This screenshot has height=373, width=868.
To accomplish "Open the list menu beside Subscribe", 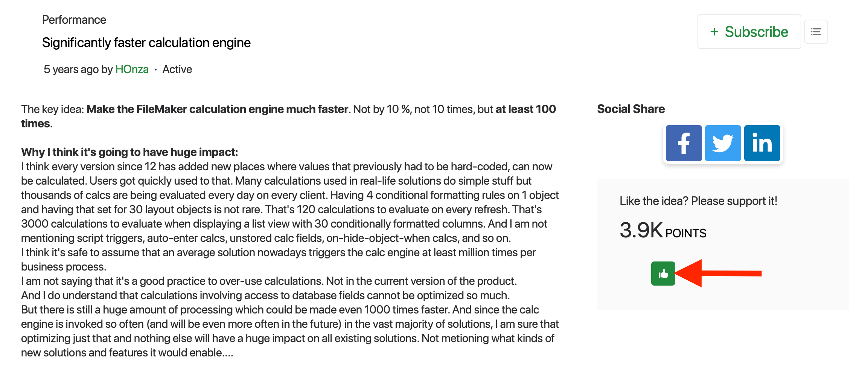I will point(816,32).
